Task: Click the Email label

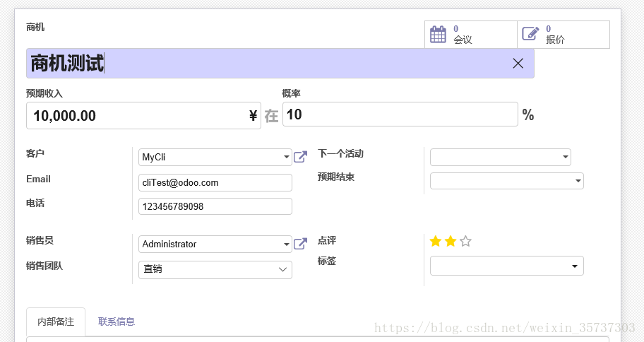Action: [38, 179]
